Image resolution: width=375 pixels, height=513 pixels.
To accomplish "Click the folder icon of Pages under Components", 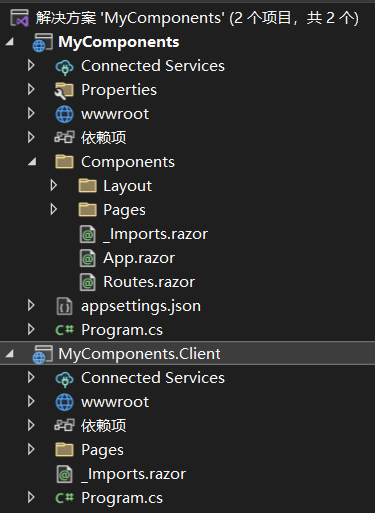I will point(87,210).
